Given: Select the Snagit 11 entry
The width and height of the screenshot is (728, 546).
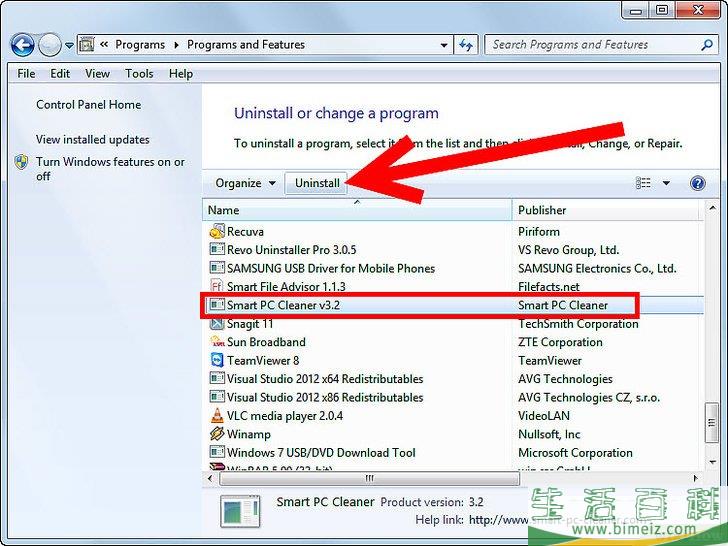Looking at the screenshot, I should (250, 324).
